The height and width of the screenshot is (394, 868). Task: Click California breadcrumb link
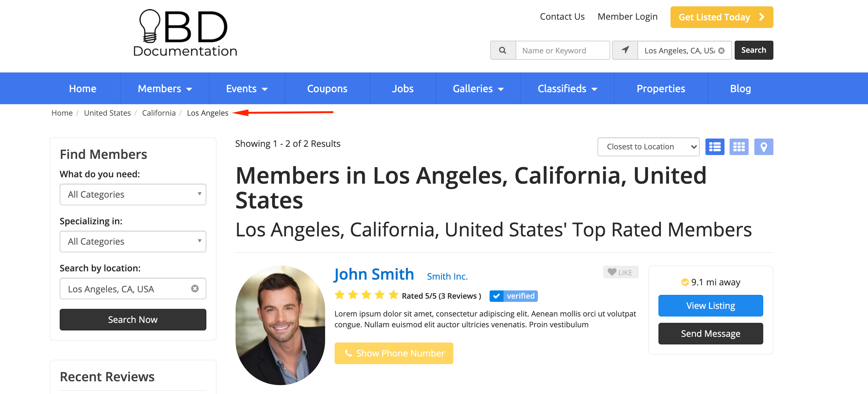(159, 113)
